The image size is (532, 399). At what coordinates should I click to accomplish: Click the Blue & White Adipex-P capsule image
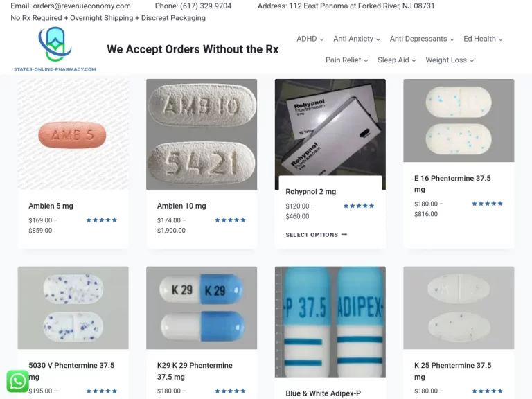tap(330, 321)
